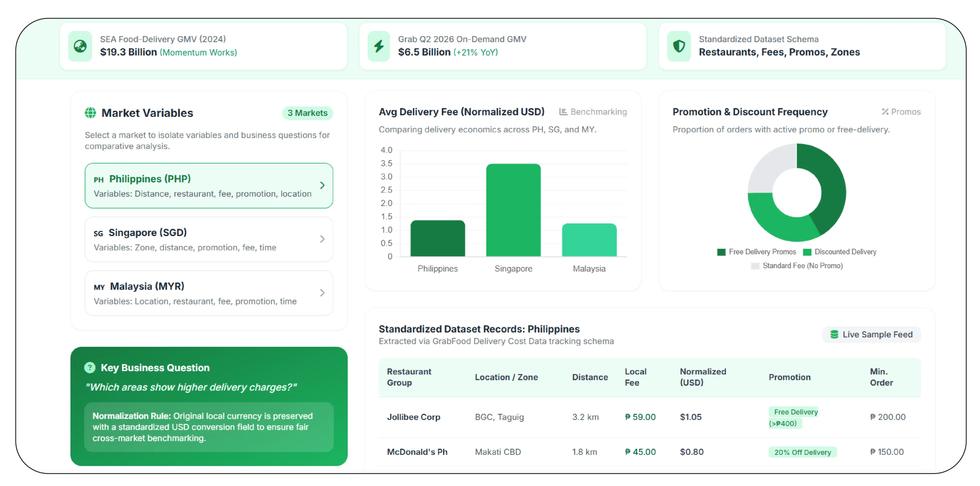Click the question mark icon in Key Business Question
Screen dimensions: 980x486
tap(90, 367)
